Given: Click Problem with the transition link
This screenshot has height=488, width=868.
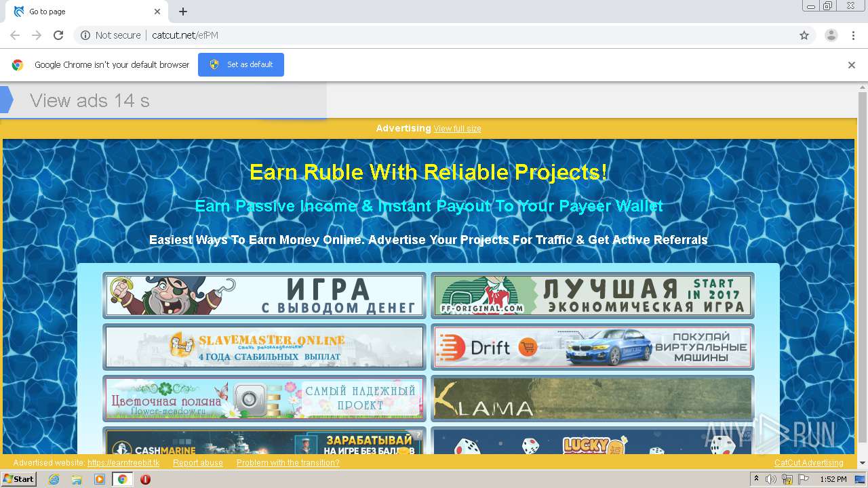Looking at the screenshot, I should click(x=288, y=463).
